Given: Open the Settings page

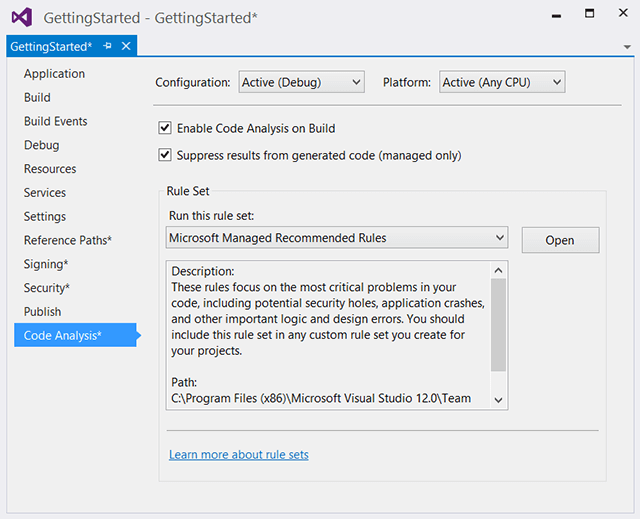Looking at the screenshot, I should click(x=44, y=216).
